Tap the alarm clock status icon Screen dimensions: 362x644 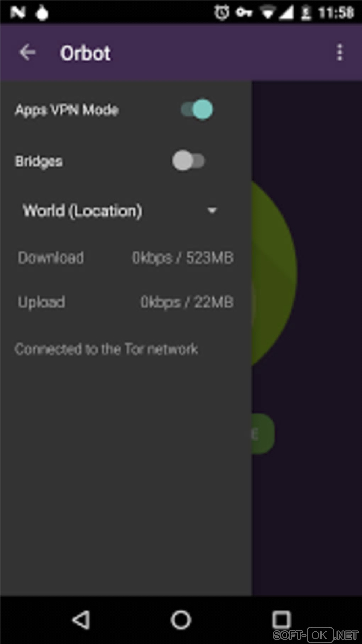coord(222,13)
